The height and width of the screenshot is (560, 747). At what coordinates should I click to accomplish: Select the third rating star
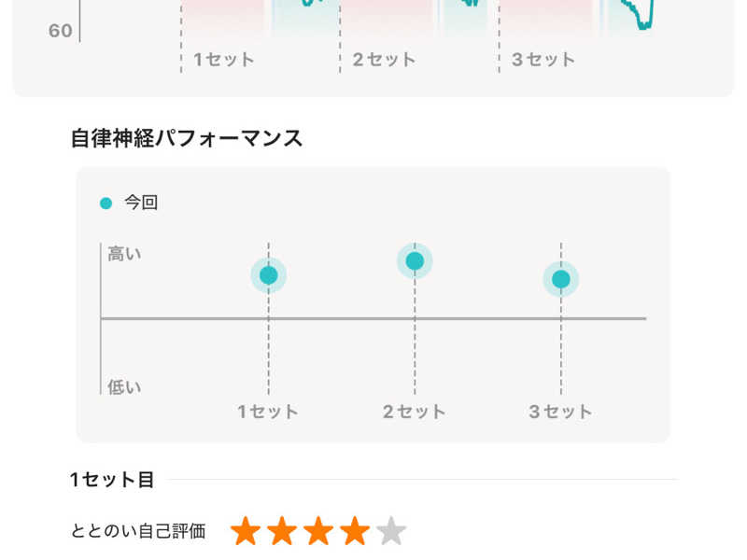tap(318, 531)
